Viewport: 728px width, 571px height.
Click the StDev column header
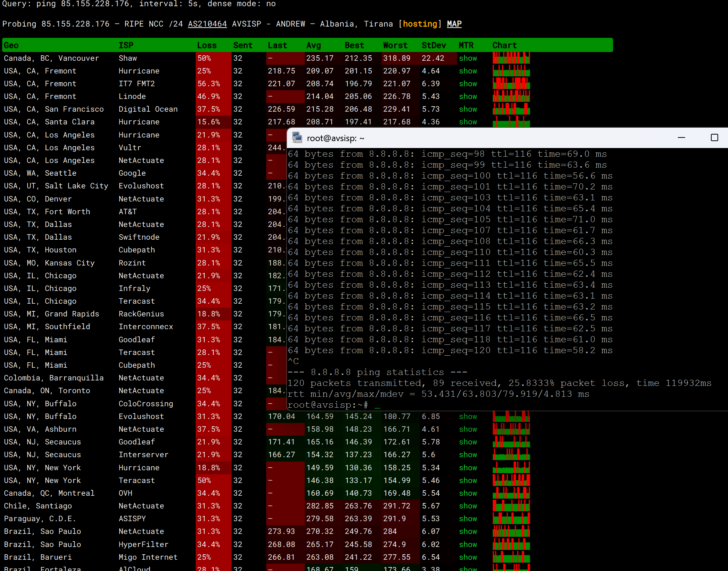(x=434, y=45)
